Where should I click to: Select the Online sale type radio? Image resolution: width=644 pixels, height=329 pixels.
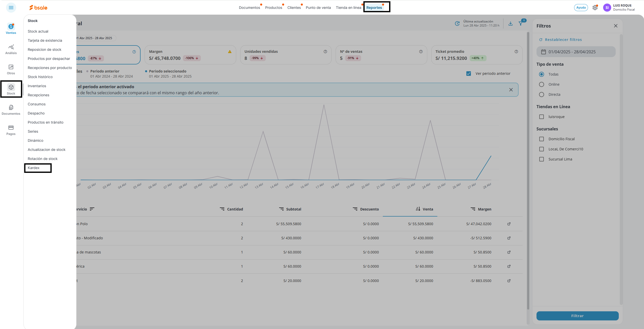[x=542, y=84]
